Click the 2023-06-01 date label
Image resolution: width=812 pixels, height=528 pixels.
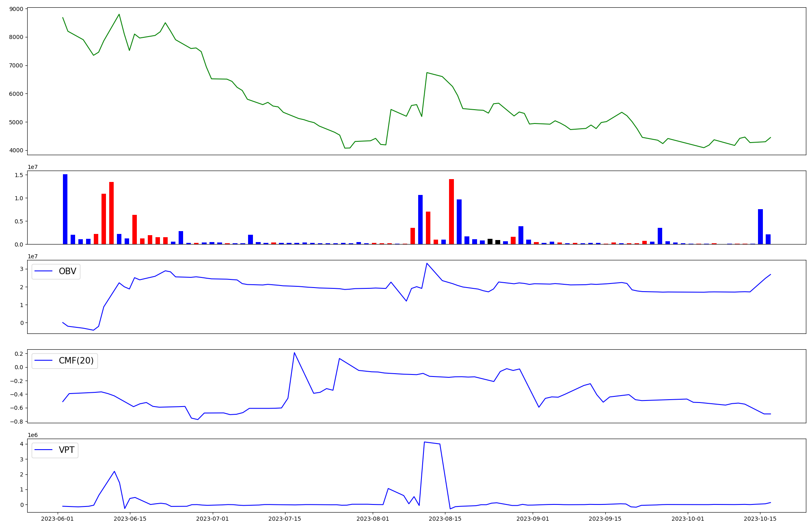[57, 519]
